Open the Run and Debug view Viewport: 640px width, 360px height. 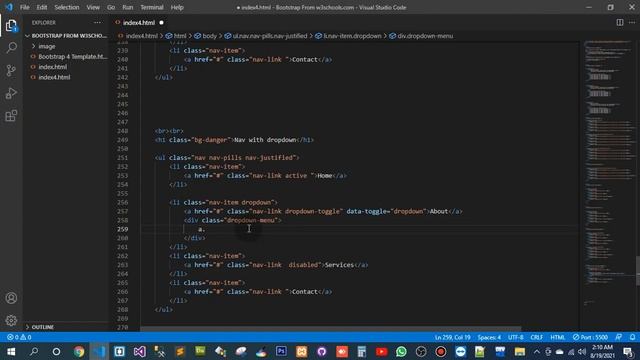point(11,93)
